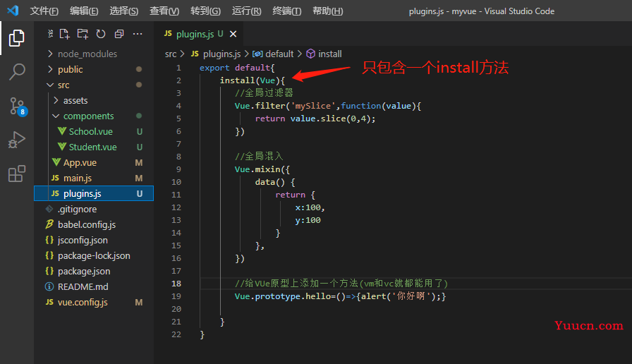
Task: Refresh the explorer file tree
Action: [x=101, y=34]
